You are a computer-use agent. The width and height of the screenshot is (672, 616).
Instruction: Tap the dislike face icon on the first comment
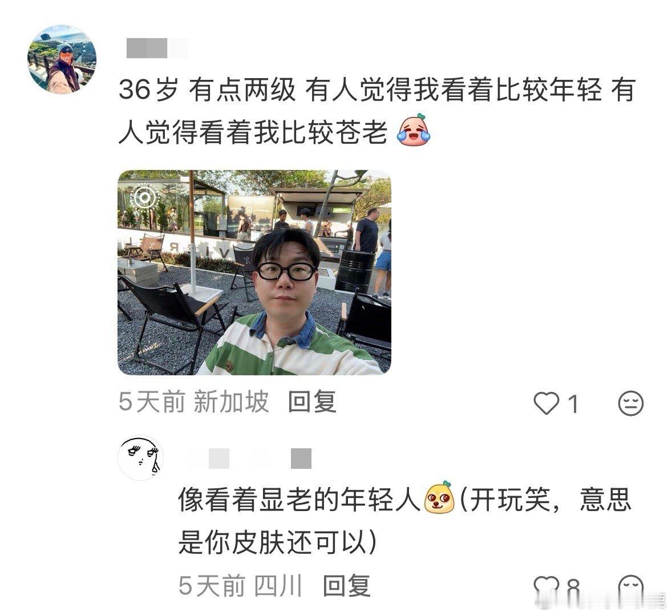coord(631,403)
